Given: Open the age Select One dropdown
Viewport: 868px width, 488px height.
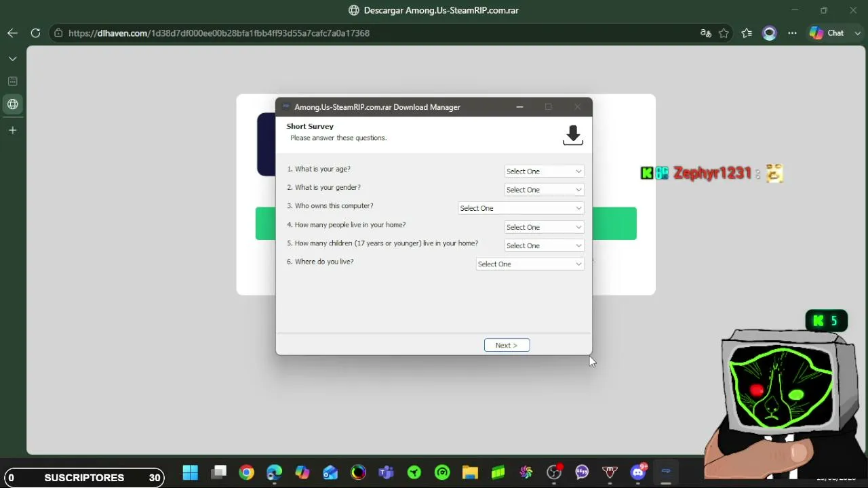Looking at the screenshot, I should [544, 171].
